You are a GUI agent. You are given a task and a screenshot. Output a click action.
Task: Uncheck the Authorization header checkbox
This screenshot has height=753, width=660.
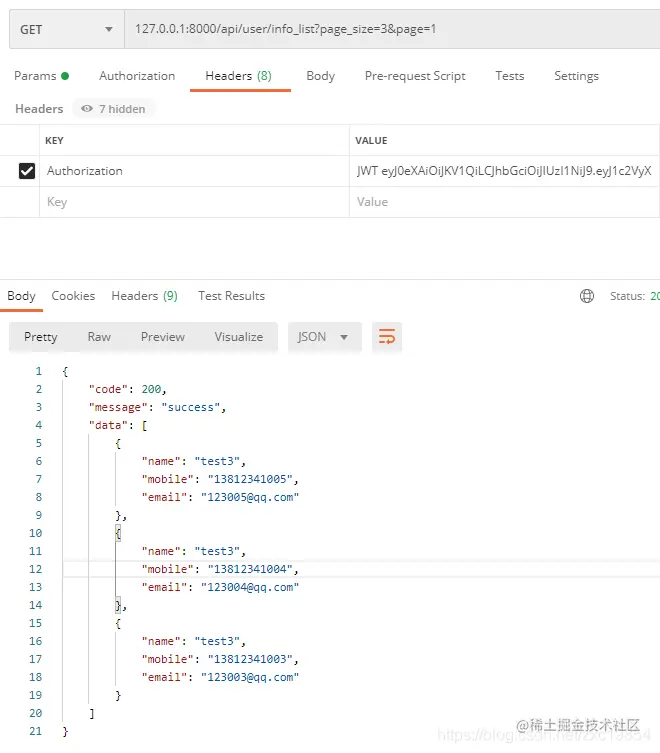(x=27, y=171)
